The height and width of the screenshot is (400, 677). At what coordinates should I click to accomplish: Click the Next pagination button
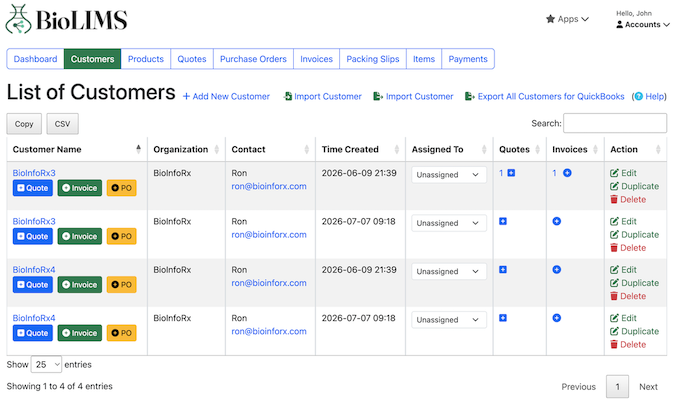coord(649,387)
